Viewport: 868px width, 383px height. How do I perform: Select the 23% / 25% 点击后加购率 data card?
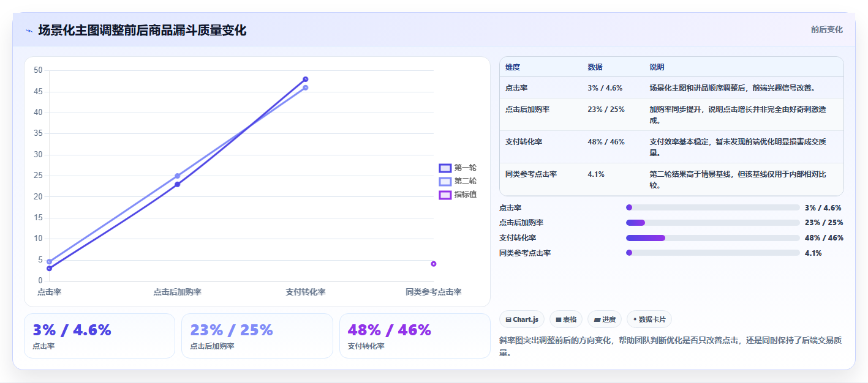click(x=257, y=336)
